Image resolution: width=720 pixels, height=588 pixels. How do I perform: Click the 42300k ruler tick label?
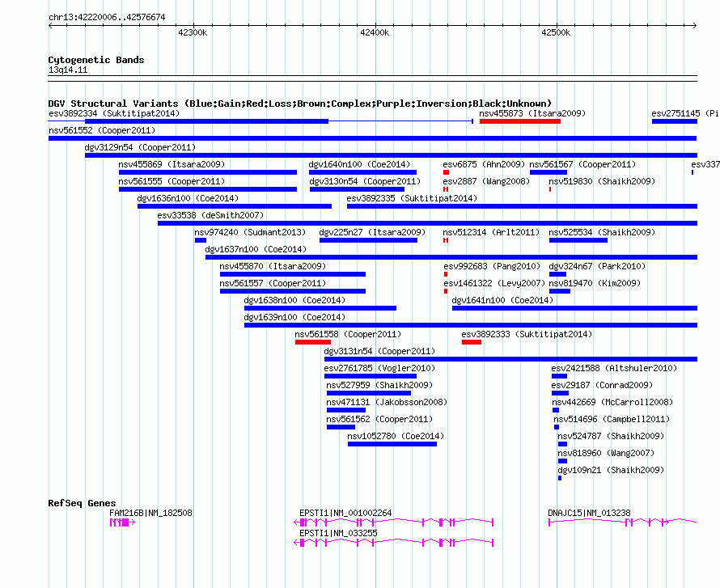193,32
